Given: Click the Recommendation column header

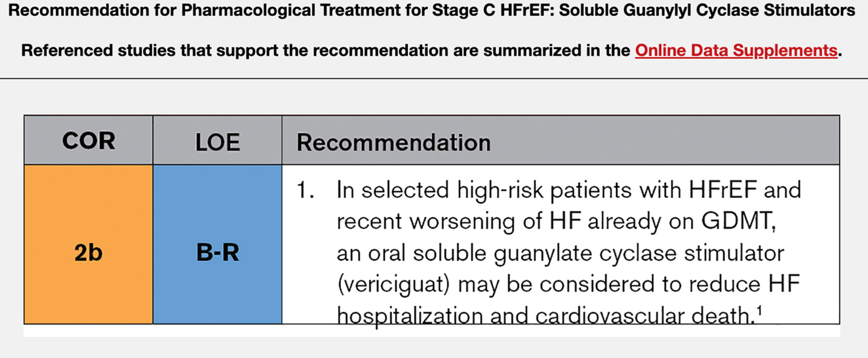Looking at the screenshot, I should pos(393,142).
